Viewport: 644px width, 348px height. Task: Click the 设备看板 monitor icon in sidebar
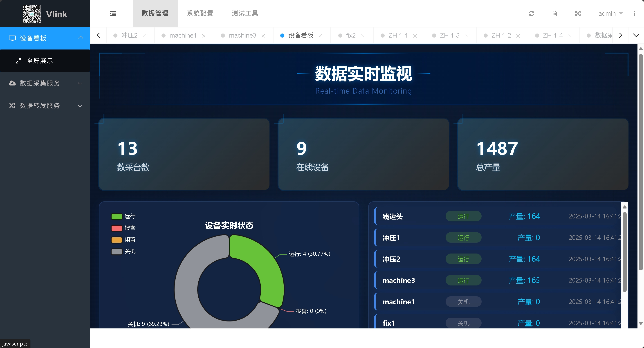tap(13, 38)
